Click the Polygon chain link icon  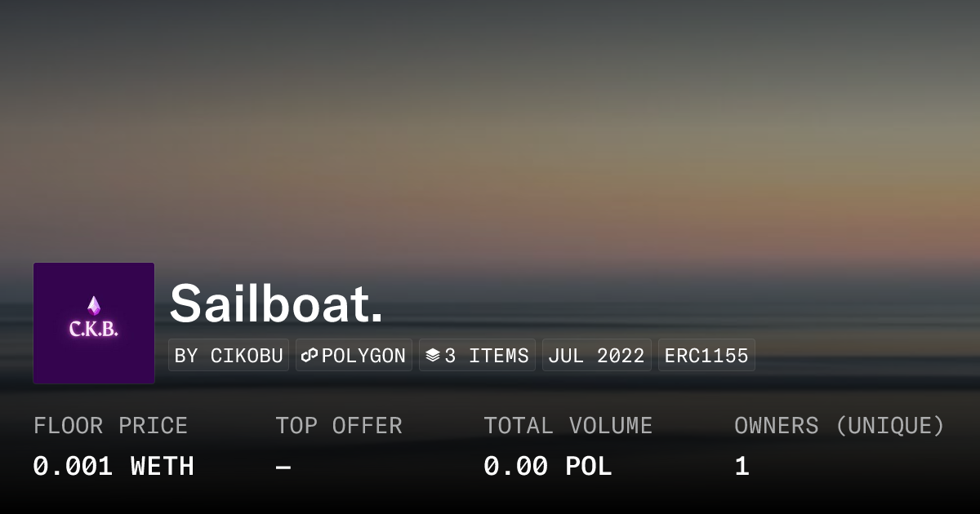(310, 356)
